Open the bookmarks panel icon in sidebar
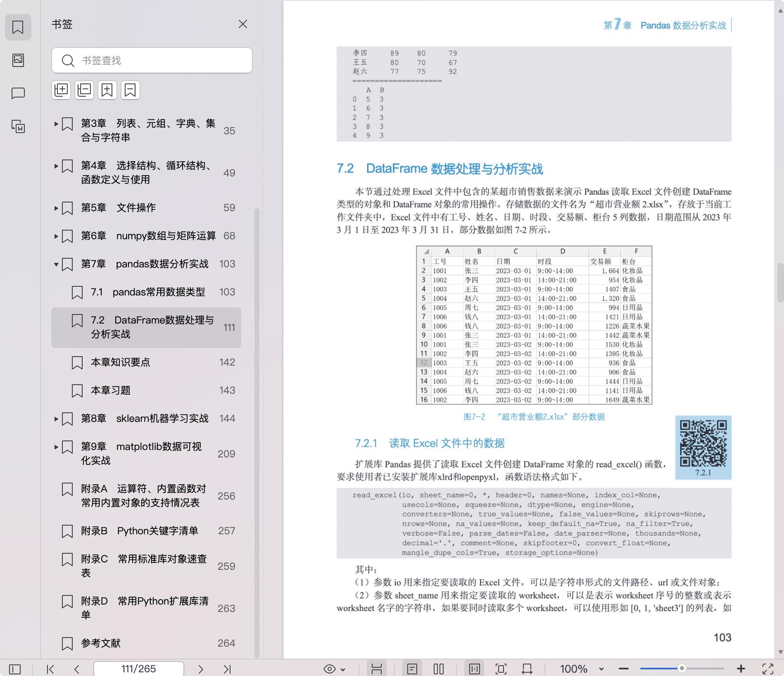The image size is (784, 676). click(18, 27)
